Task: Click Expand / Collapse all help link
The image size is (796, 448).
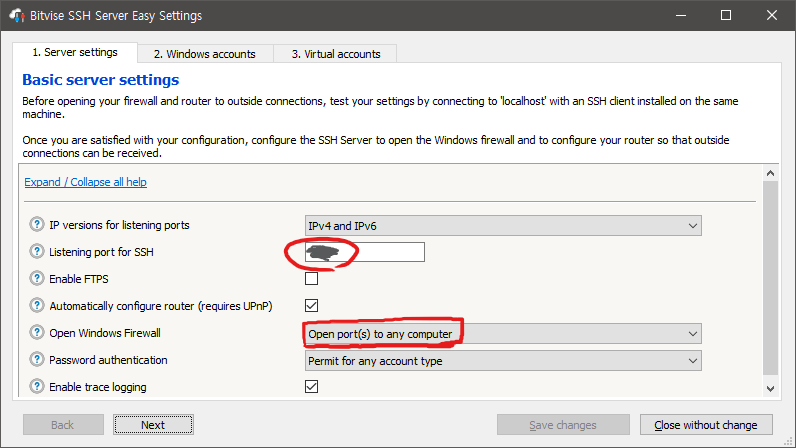Action: [x=85, y=182]
